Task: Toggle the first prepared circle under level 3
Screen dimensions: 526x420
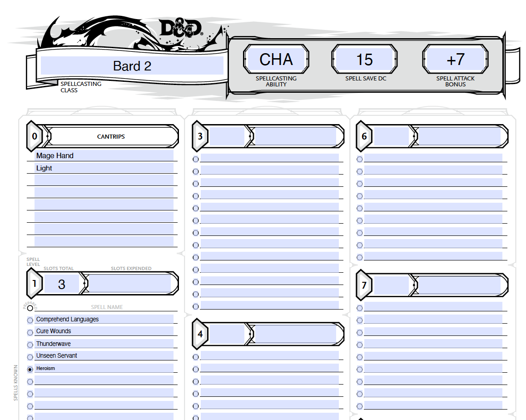Action: pos(196,159)
